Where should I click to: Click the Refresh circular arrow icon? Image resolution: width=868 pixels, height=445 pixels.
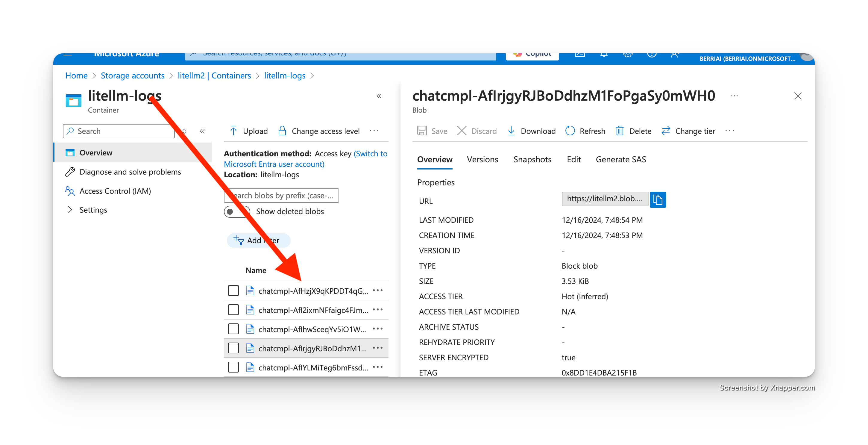(x=570, y=131)
